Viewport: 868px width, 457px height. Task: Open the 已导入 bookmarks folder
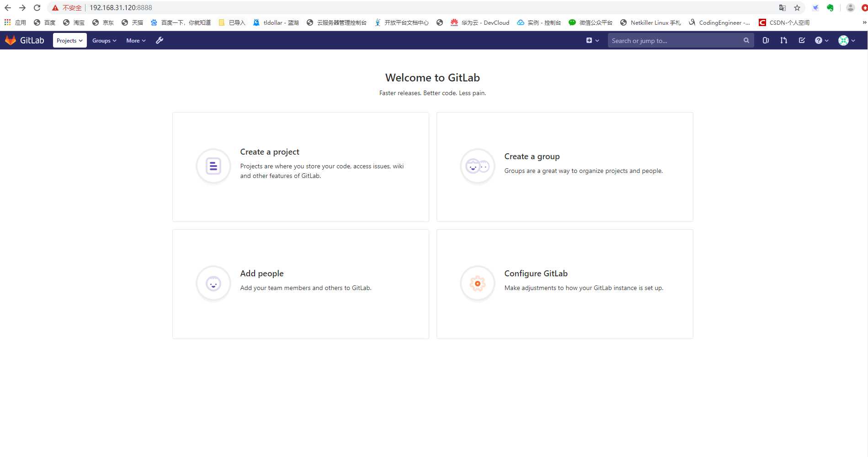232,22
